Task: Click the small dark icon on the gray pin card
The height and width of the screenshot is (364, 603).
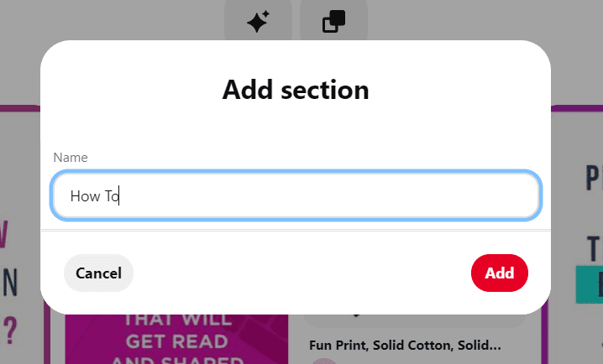Action: (356, 316)
